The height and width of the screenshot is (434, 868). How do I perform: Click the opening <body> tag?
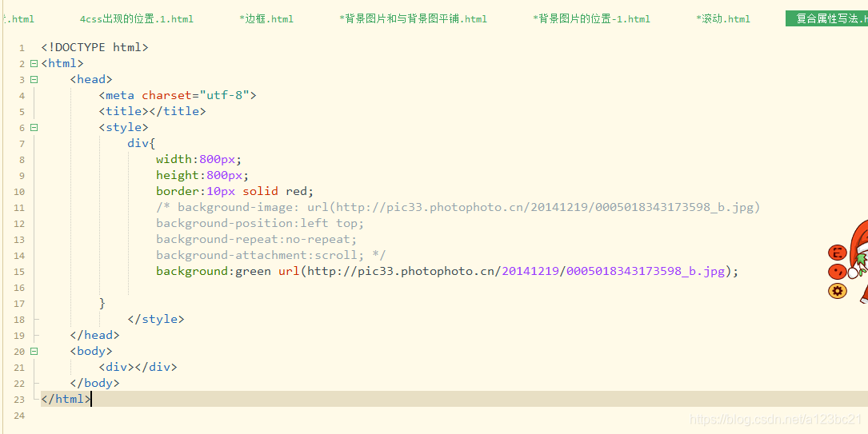click(x=91, y=351)
